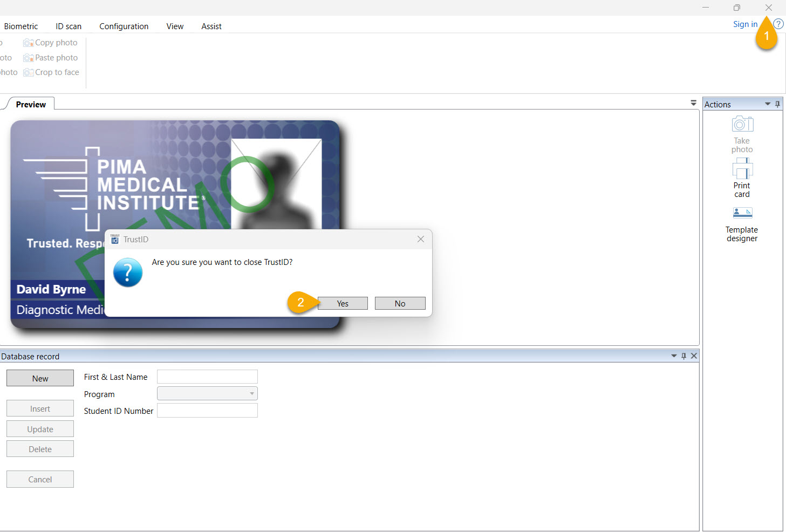Image resolution: width=786 pixels, height=532 pixels.
Task: Close the main application window
Action: pyautogui.click(x=769, y=8)
